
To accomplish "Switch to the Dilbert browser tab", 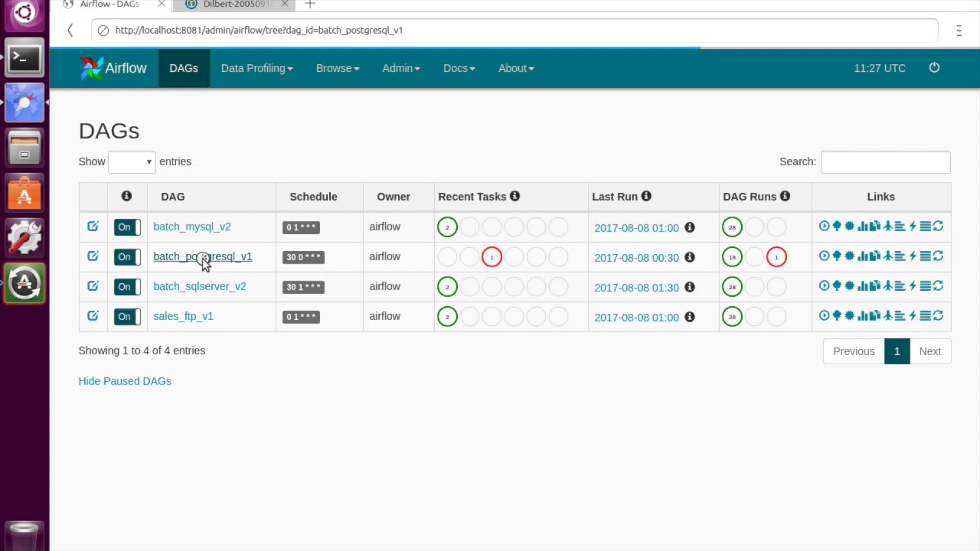I will click(232, 4).
